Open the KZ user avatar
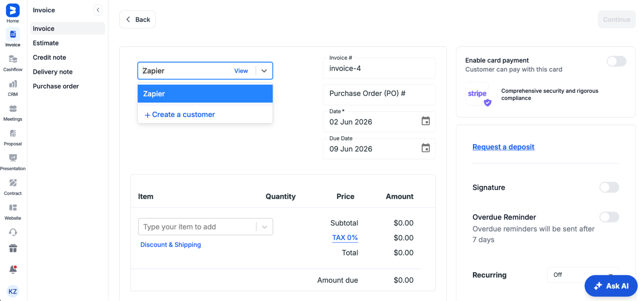 [x=13, y=291]
